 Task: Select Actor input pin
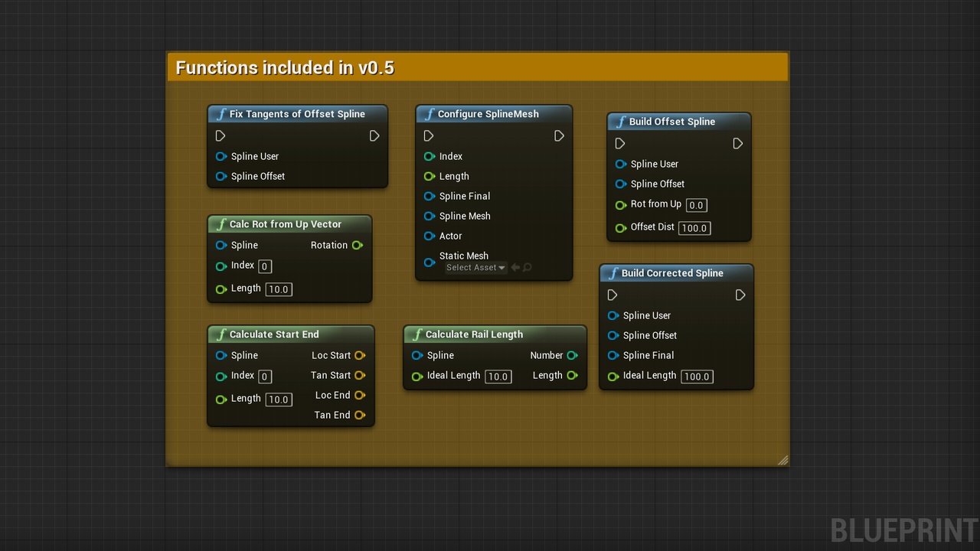(430, 236)
